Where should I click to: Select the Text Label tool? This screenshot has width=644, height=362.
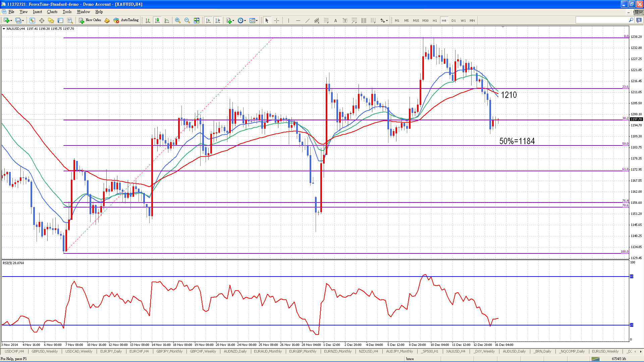tap(345, 20)
